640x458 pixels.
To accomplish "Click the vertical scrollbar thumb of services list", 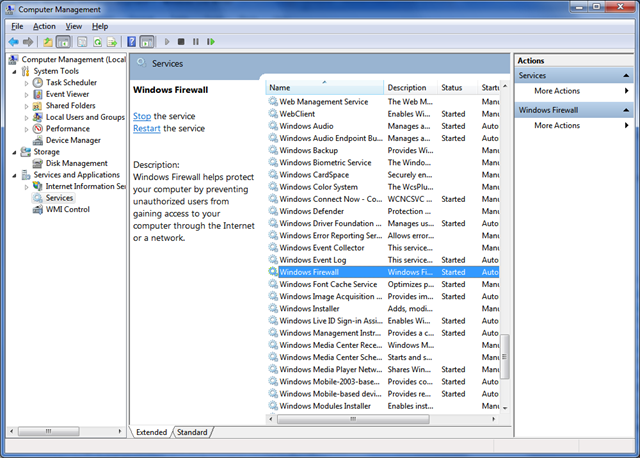I will (x=505, y=356).
